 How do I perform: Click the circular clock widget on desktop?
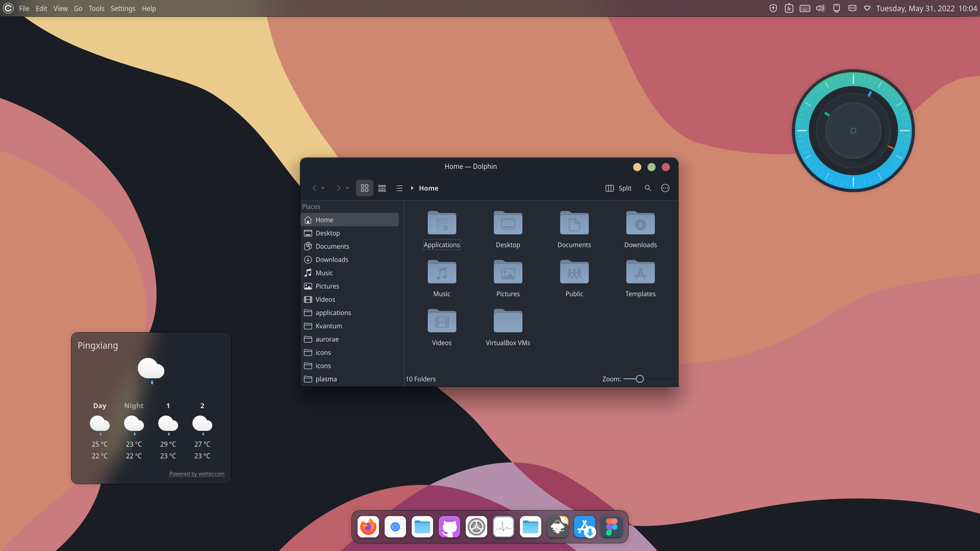pyautogui.click(x=853, y=131)
